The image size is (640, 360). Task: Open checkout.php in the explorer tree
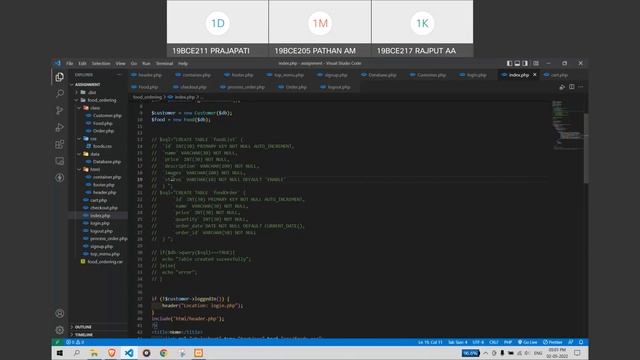pos(103,208)
